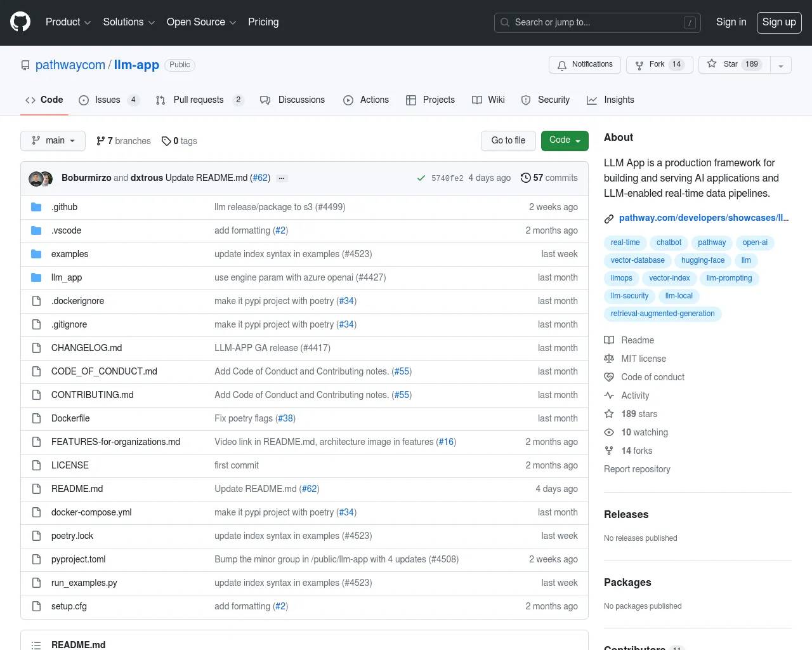Click the Sign in link
This screenshot has width=812, height=650.
tap(731, 22)
